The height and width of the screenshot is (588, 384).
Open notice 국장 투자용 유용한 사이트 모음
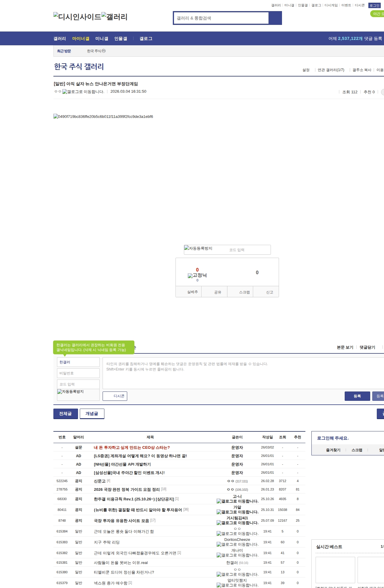tap(121, 520)
